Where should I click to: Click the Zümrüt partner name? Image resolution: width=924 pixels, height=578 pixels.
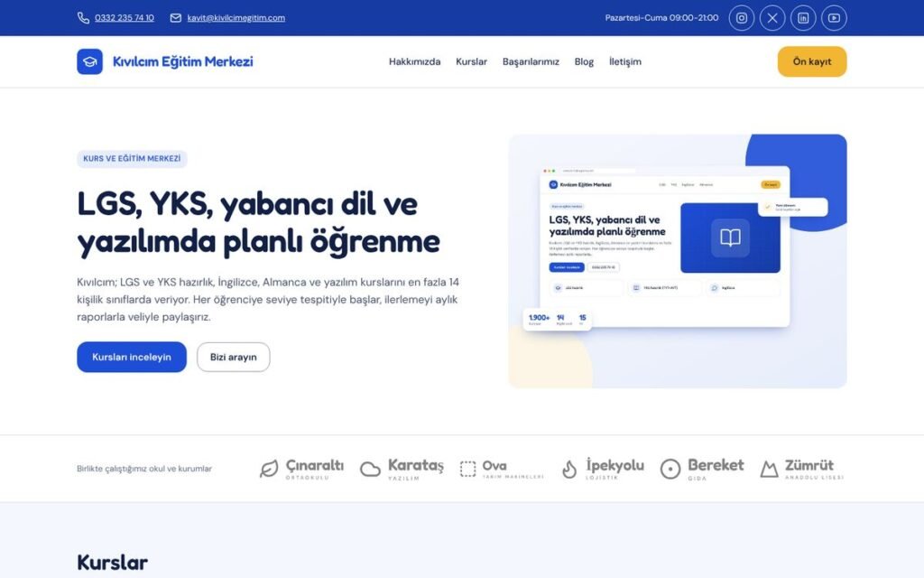pyautogui.click(x=809, y=465)
